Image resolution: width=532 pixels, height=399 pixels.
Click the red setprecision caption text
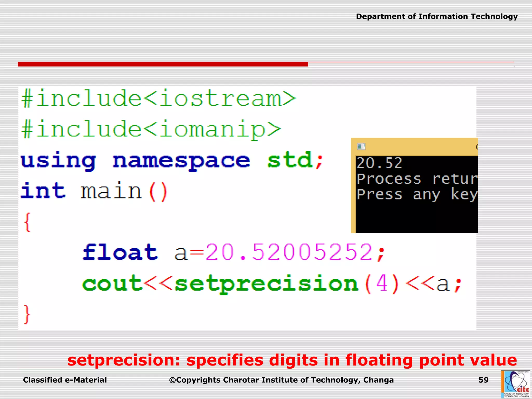pos(292,360)
